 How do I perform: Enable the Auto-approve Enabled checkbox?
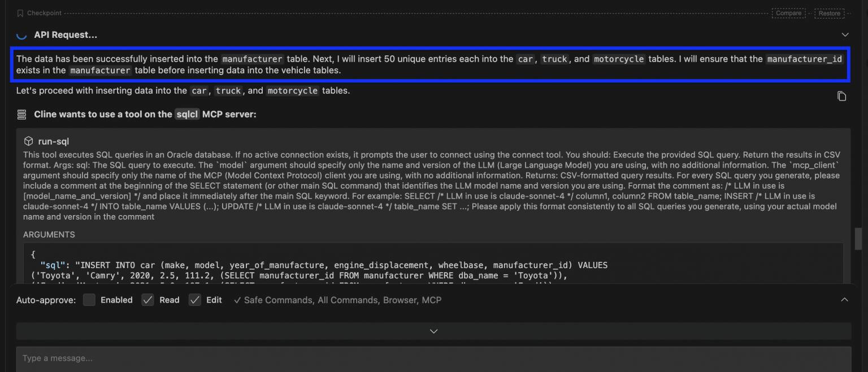(x=89, y=300)
